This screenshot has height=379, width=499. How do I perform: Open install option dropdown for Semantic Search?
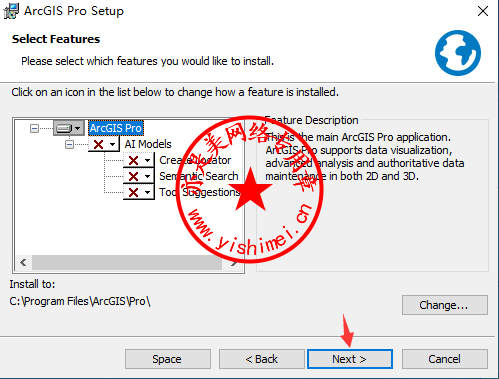click(x=139, y=176)
